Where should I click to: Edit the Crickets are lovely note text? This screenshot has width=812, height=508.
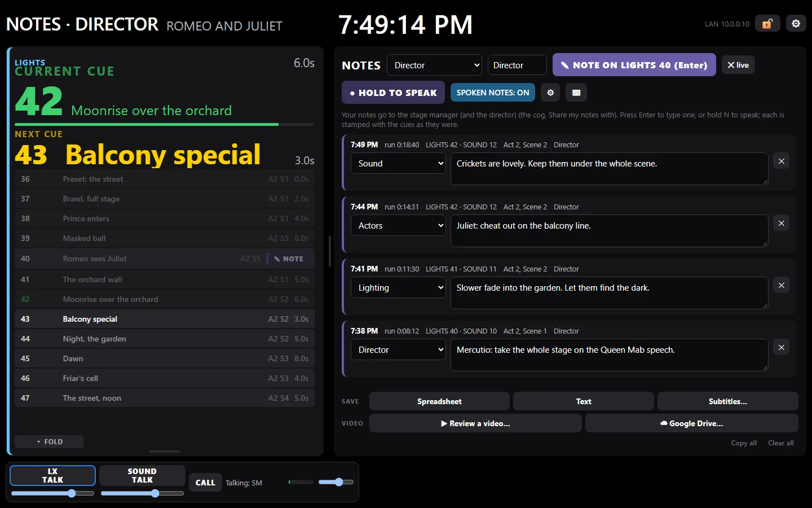click(609, 169)
